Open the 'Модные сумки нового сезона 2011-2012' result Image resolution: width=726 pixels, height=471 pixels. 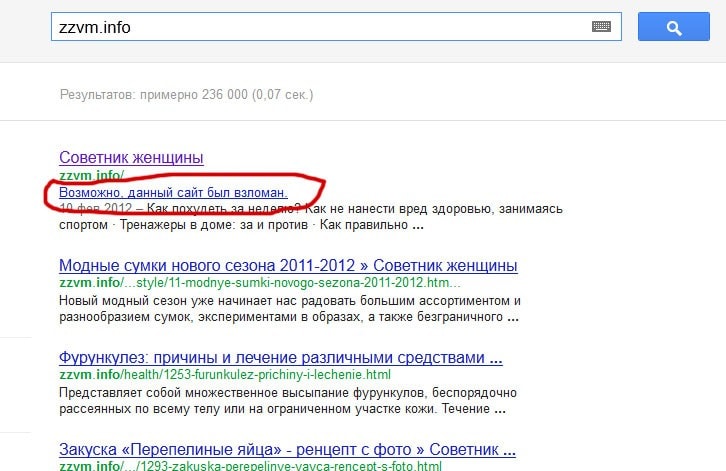pyautogui.click(x=288, y=265)
